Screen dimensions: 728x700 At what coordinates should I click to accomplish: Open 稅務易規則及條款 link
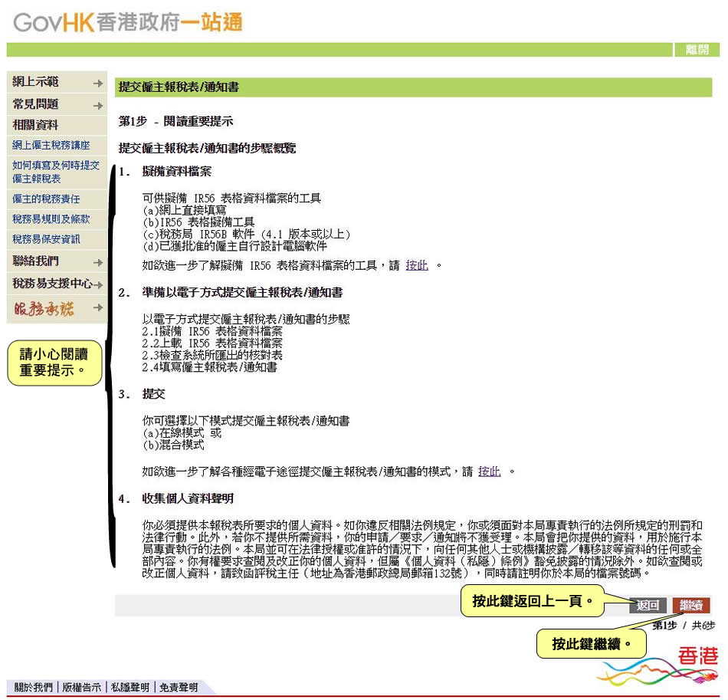pos(51,219)
